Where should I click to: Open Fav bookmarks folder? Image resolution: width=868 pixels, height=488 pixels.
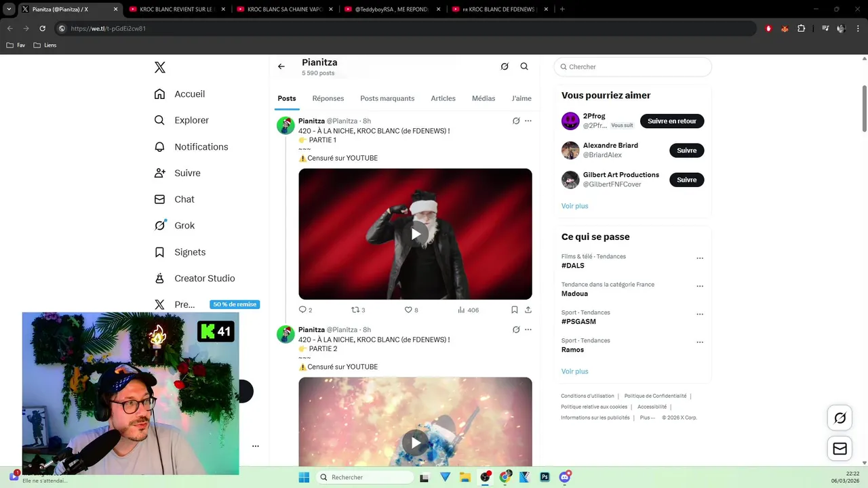pyautogui.click(x=16, y=45)
